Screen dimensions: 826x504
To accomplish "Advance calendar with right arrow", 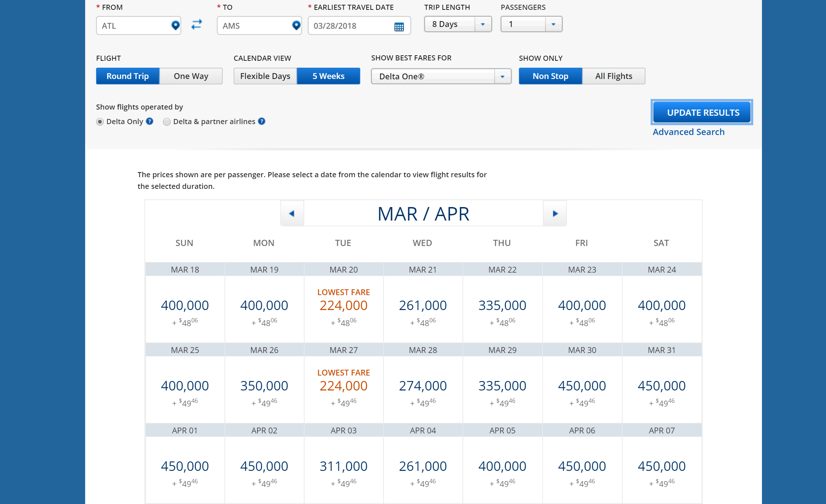I will pos(555,214).
